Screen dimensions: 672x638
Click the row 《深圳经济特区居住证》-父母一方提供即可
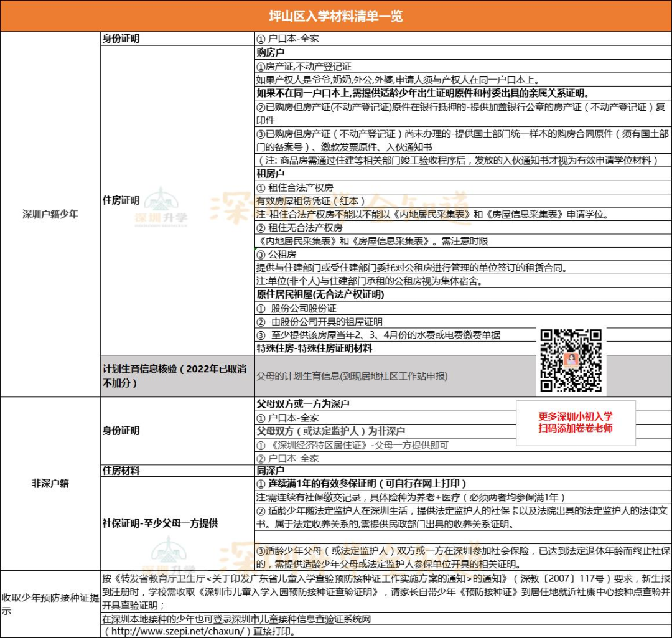[463, 445]
